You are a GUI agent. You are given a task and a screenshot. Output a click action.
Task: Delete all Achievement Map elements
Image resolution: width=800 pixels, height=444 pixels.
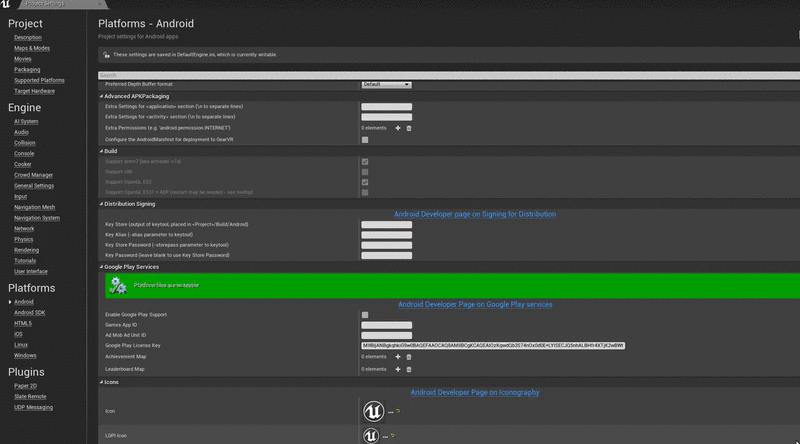coord(409,357)
